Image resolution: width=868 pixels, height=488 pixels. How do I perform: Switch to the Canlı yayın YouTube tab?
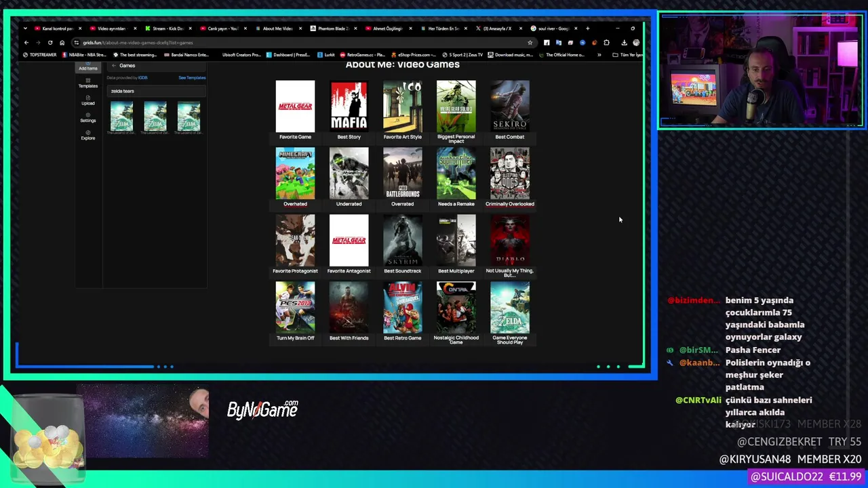tap(222, 28)
